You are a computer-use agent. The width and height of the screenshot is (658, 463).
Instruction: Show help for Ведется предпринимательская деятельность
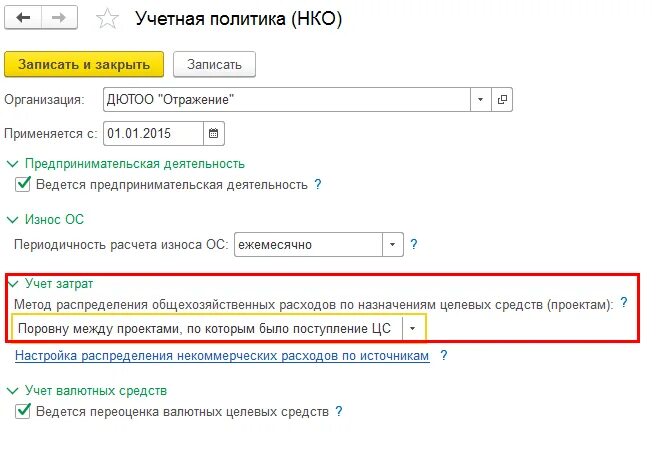318,184
